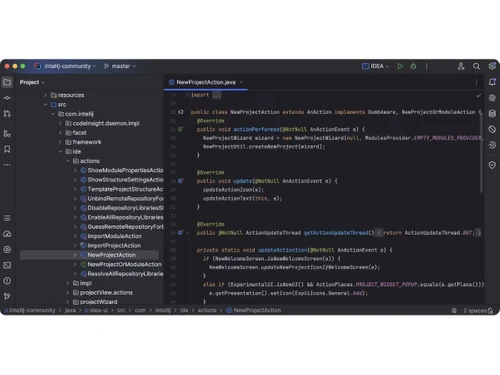Screen dimensions: 500x375
Task: Open the Notifications bell icon
Action: 492,82
